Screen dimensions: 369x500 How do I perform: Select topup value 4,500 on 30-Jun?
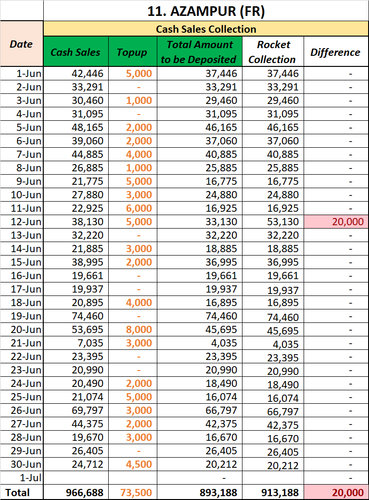(x=133, y=464)
